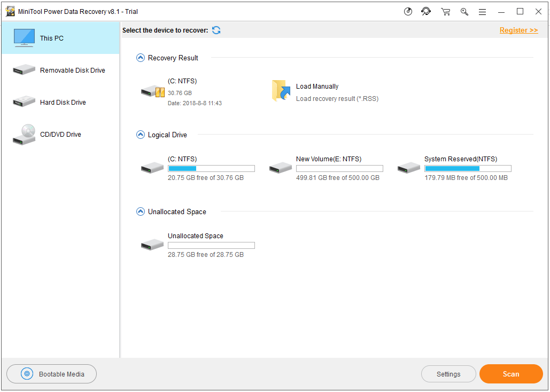550x392 pixels.
Task: Click the This PC monitor icon
Action: pos(24,37)
